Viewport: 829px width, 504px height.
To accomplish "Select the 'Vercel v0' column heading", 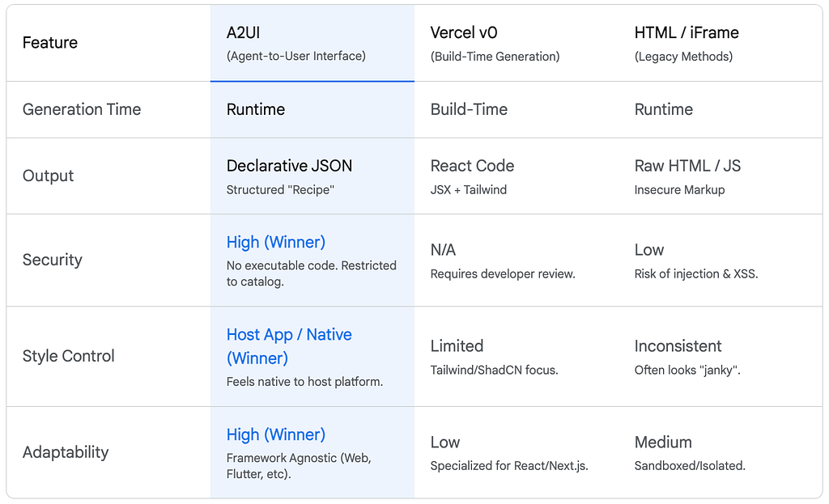I will pyautogui.click(x=464, y=32).
